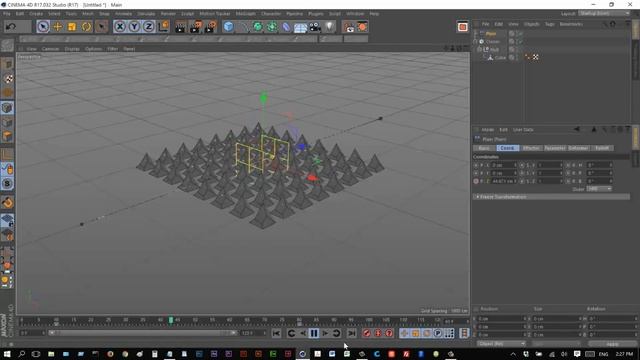Click the Camera object icon

(315, 27)
